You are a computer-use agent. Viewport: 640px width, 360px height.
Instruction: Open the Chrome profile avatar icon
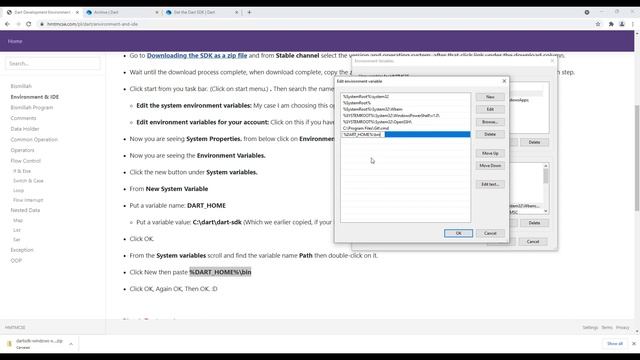pos(622,24)
